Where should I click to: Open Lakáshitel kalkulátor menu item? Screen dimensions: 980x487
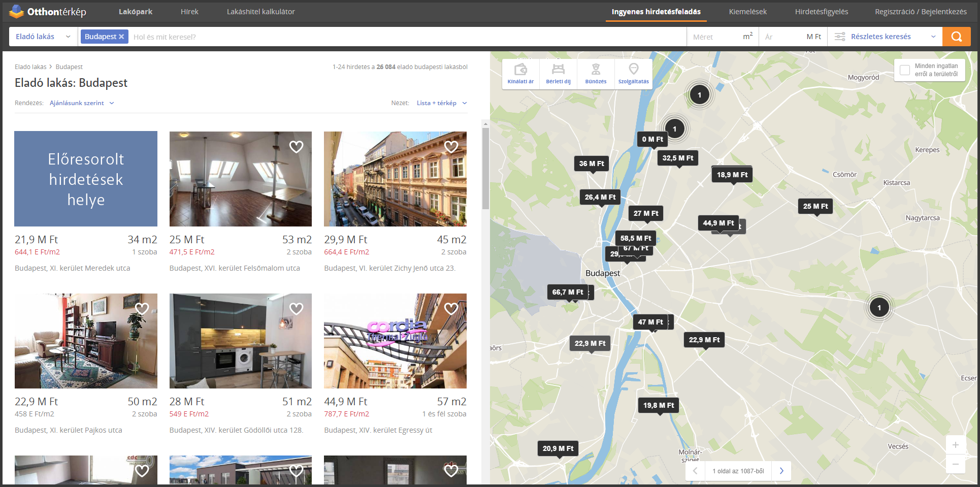tap(260, 12)
